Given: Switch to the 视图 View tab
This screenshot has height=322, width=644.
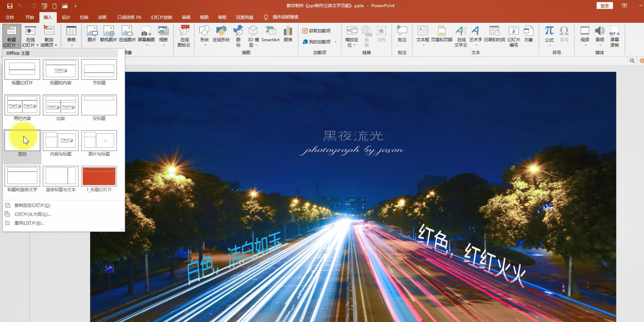Looking at the screenshot, I should pyautogui.click(x=204, y=17).
